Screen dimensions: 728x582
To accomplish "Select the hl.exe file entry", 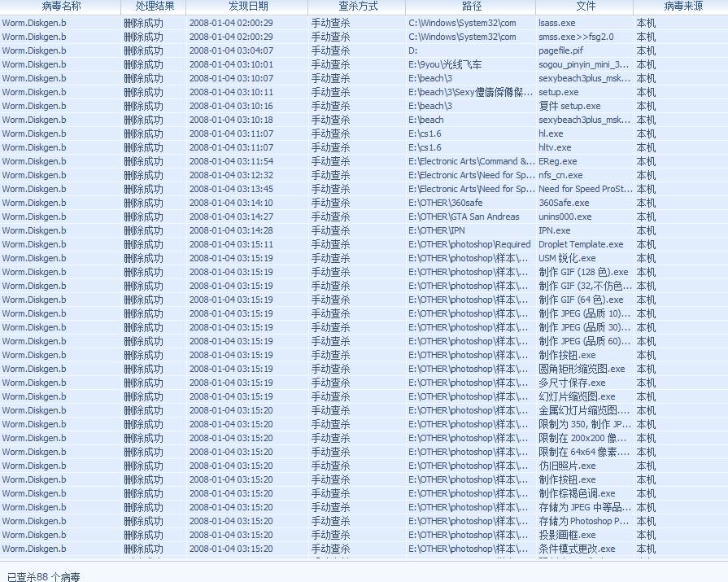I will pos(551,133).
